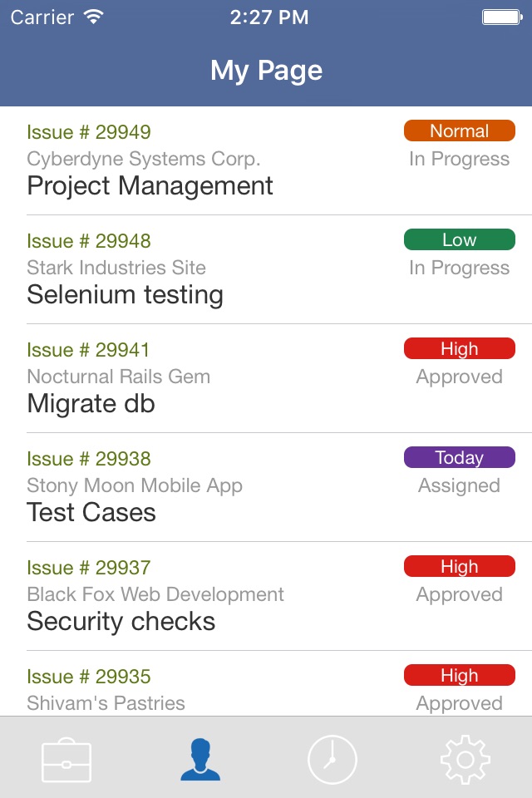Open the Test Cases issue
The image size is (532, 798).
pyautogui.click(x=91, y=512)
